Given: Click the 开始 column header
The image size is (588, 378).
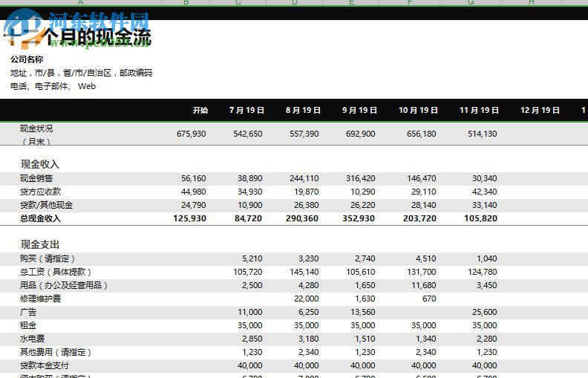Looking at the screenshot, I should 200,110.
